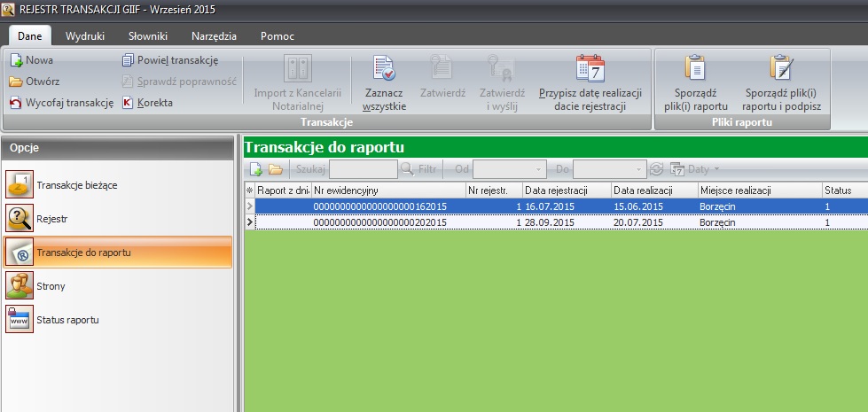
Task: Select Transakcje do raportu in the sidebar
Action: pos(117,253)
